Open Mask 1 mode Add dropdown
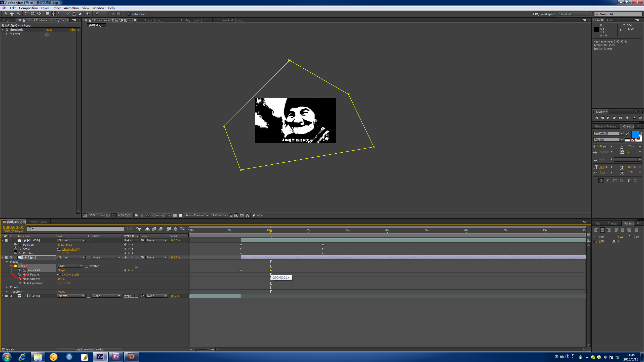644x362 pixels. point(70,266)
